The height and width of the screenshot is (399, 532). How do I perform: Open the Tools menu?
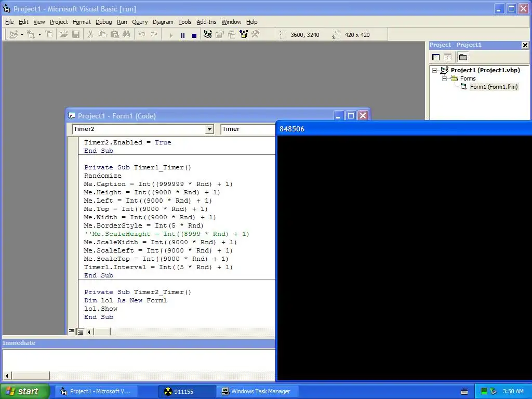185,22
